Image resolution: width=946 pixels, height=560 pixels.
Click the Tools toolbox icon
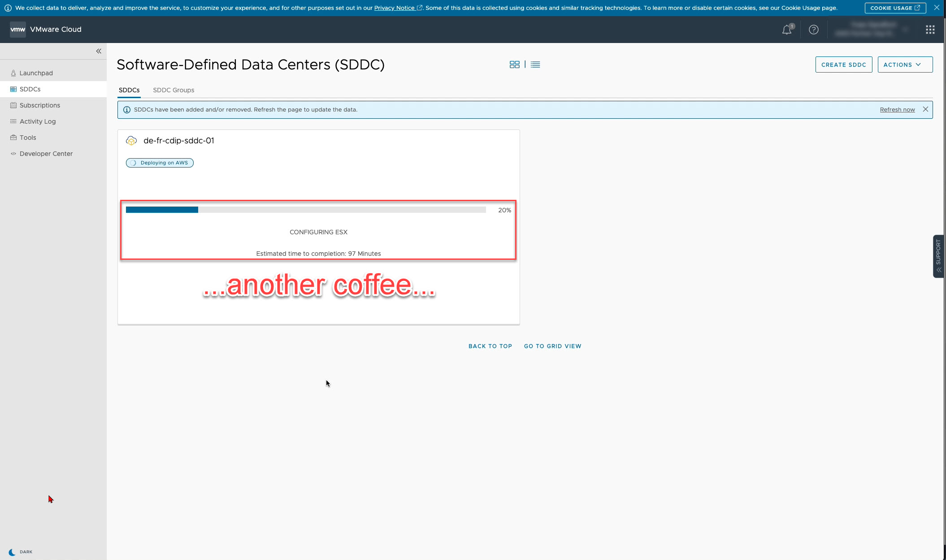coord(13,138)
